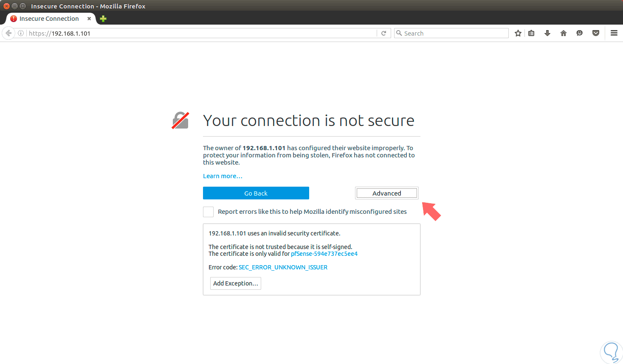Screen dimensions: 623x364
Task: Show your bookmarks list
Action: [x=531, y=33]
